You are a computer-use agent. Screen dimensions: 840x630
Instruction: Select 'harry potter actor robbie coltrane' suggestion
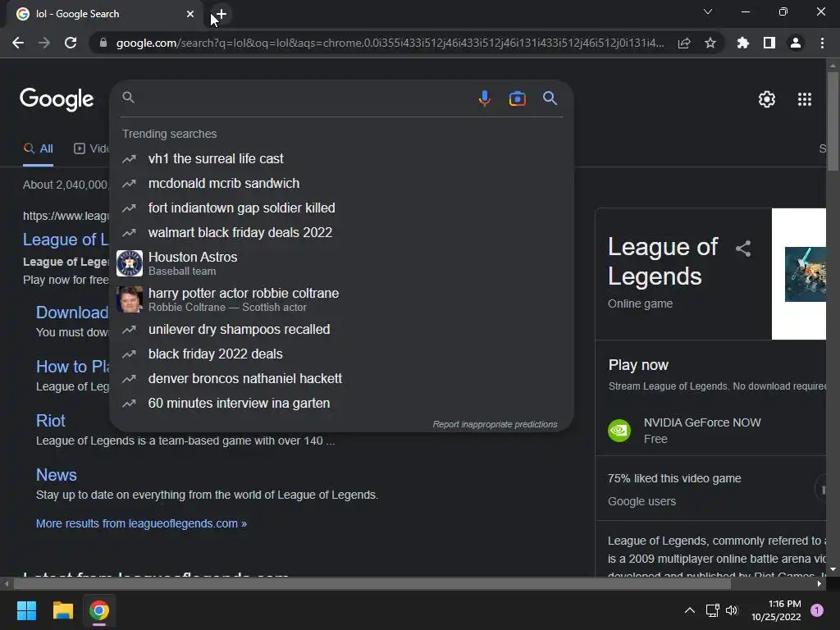pyautogui.click(x=342, y=299)
